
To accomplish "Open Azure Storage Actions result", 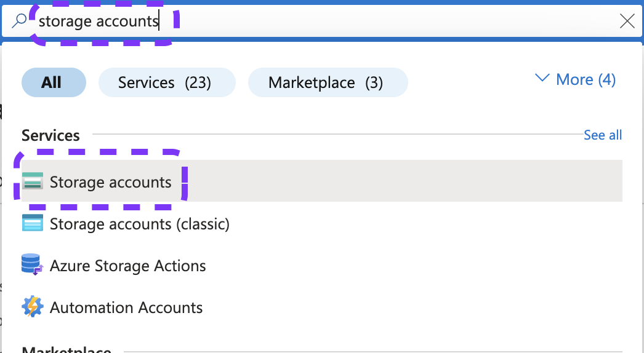I will (x=322, y=265).
